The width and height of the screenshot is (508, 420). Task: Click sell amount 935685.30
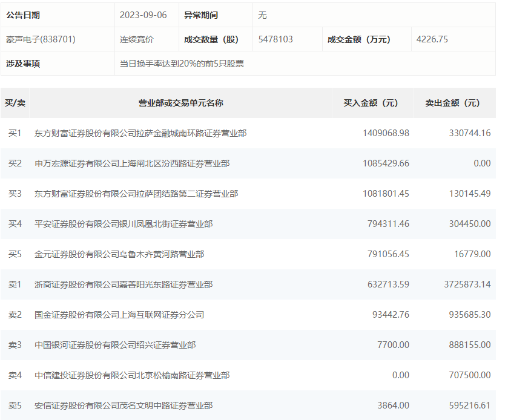pos(470,315)
